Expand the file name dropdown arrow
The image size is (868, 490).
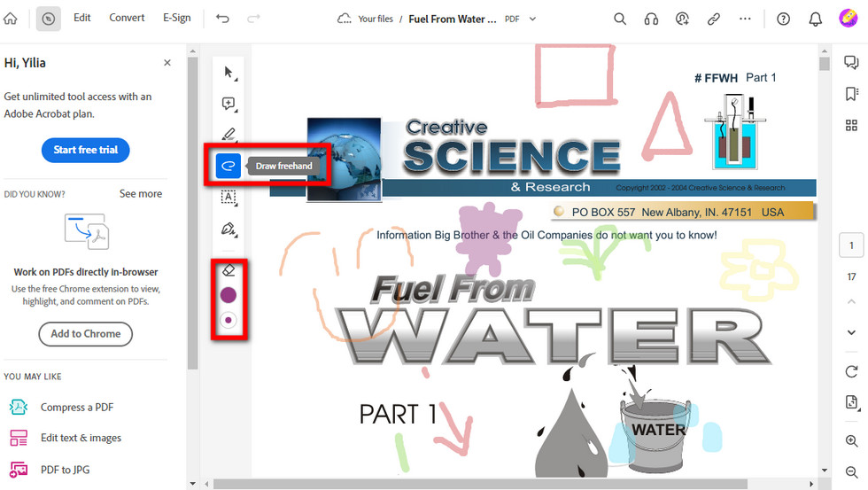click(532, 19)
